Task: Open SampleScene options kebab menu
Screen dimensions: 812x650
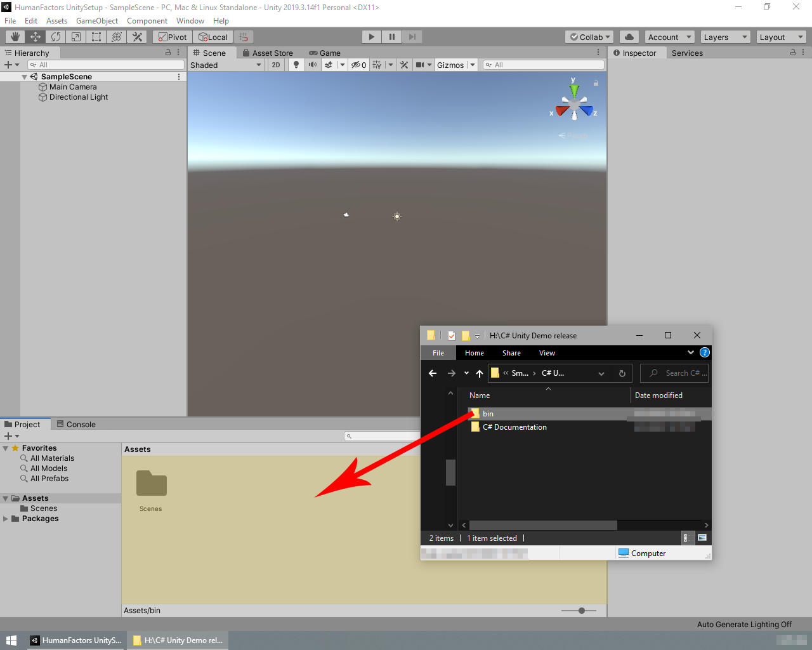Action: (179, 77)
